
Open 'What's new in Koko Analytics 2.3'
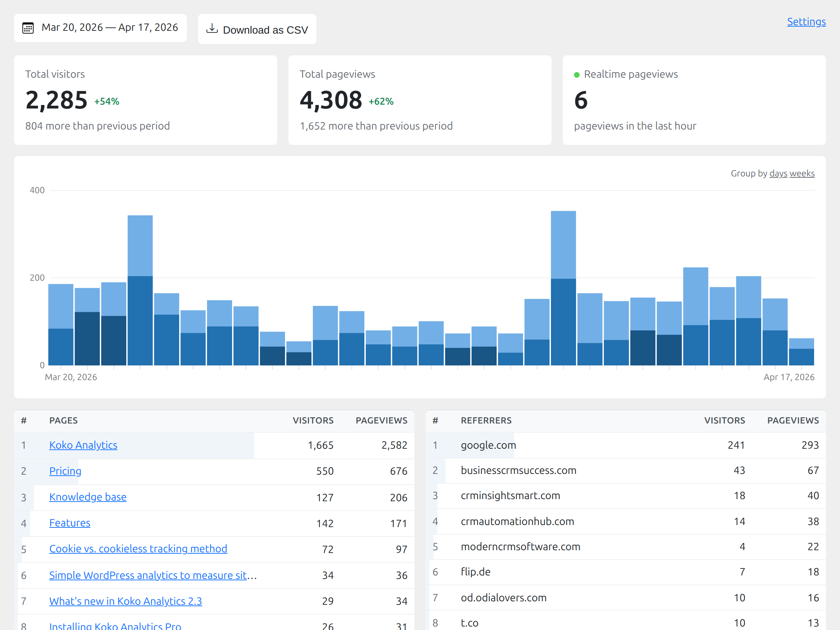[x=125, y=601]
